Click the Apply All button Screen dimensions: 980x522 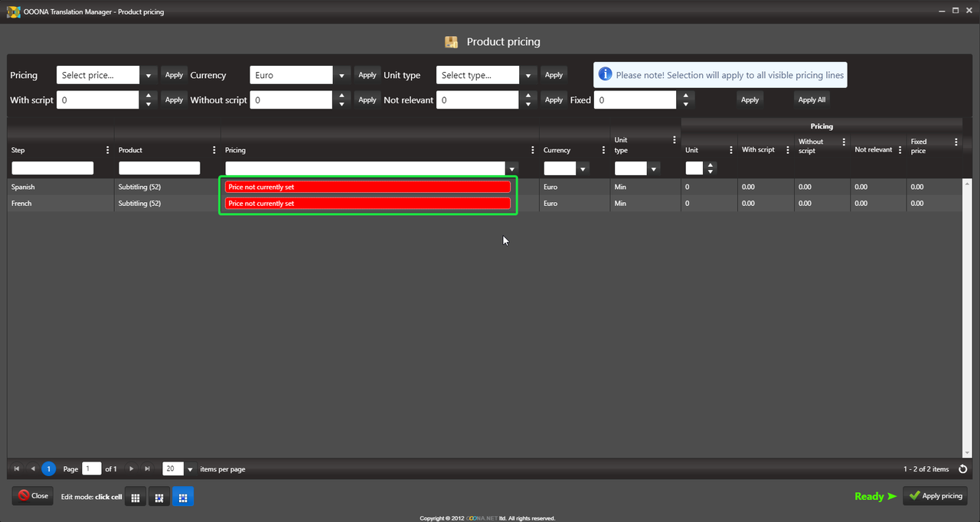pyautogui.click(x=812, y=100)
